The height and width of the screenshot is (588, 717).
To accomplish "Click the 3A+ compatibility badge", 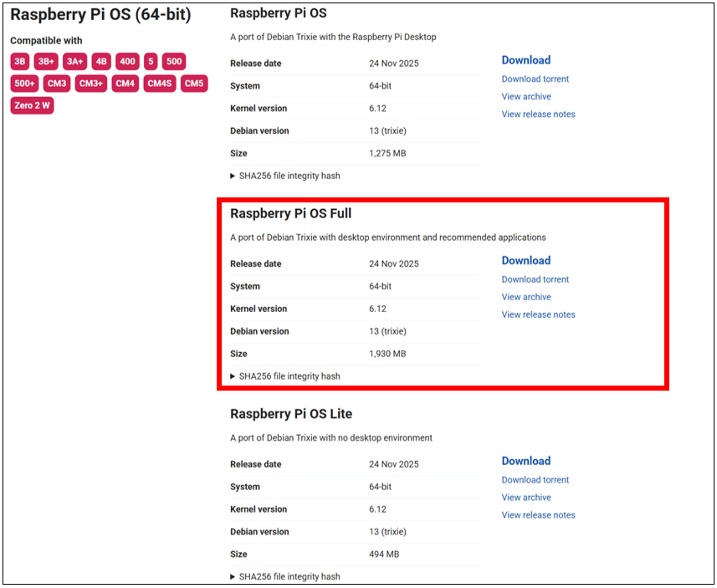I will pos(75,61).
